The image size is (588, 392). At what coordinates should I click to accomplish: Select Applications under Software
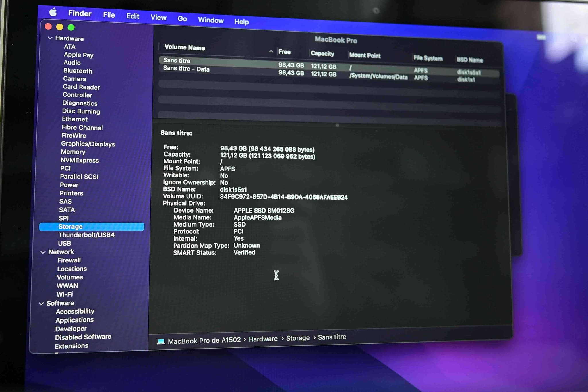tap(74, 320)
